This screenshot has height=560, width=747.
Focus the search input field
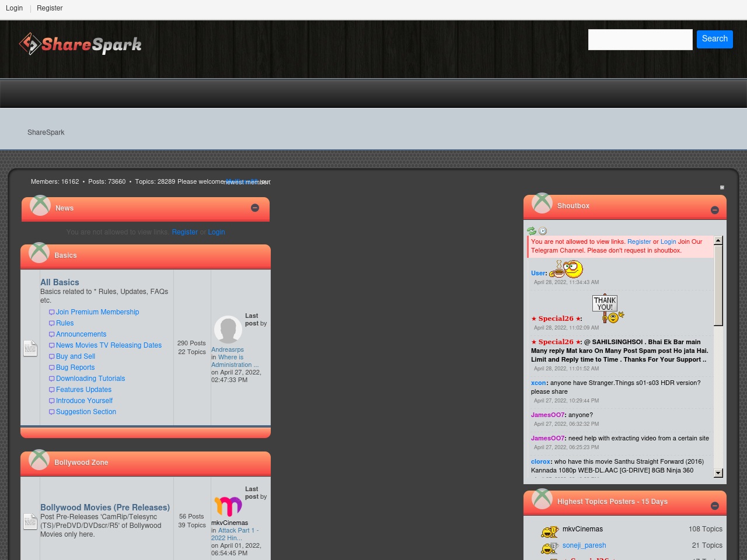coord(640,40)
